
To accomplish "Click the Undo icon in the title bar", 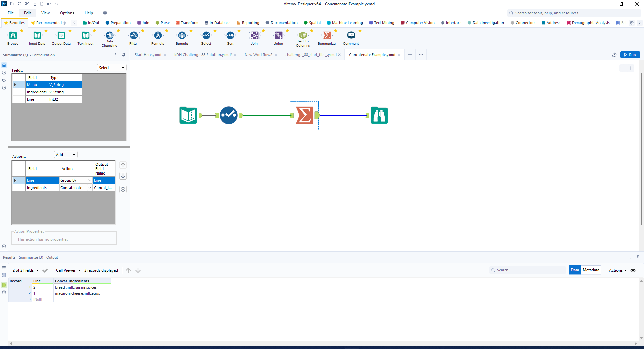I will [x=49, y=4].
